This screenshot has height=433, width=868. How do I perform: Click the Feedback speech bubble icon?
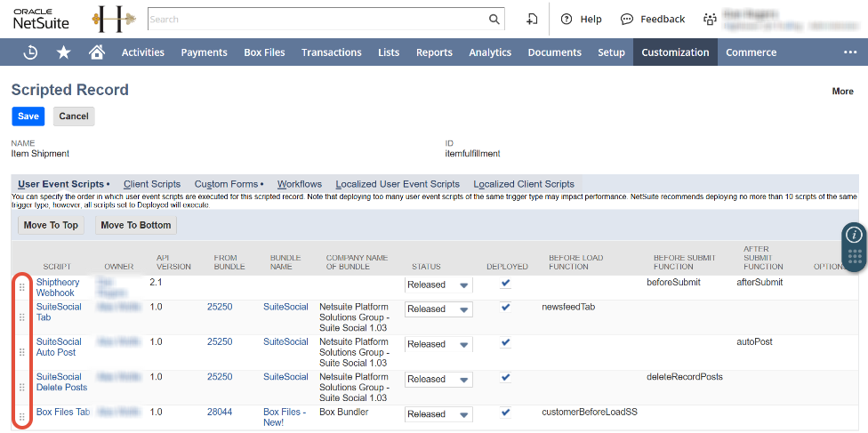tap(627, 19)
